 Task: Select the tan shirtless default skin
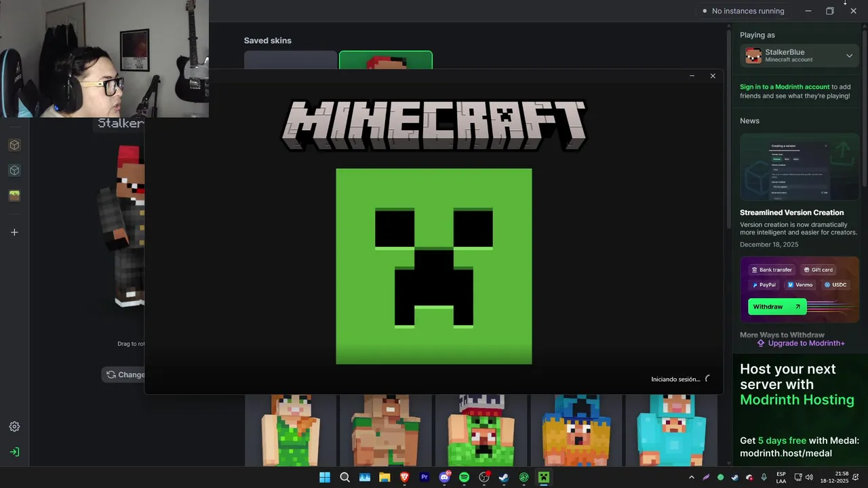coord(385,430)
